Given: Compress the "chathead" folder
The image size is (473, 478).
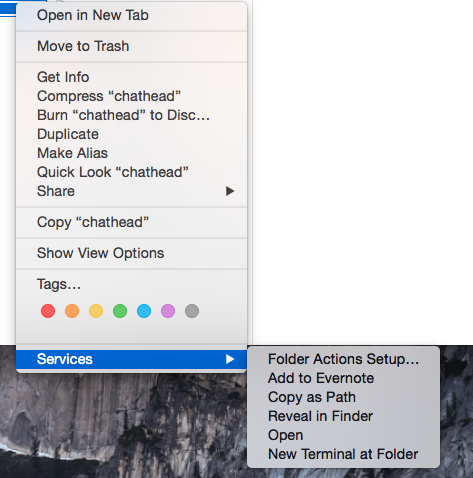Looking at the screenshot, I should 132,96.
